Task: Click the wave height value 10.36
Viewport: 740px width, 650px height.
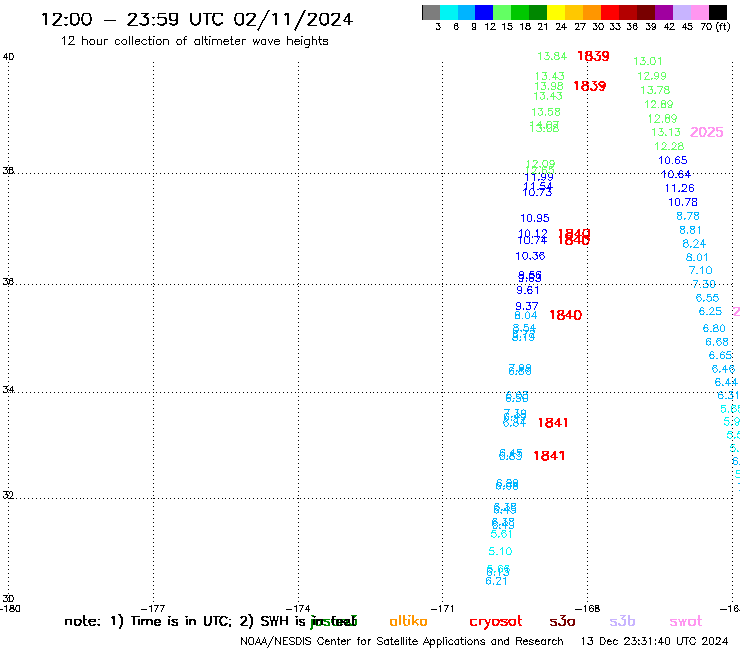Action: (x=530, y=256)
